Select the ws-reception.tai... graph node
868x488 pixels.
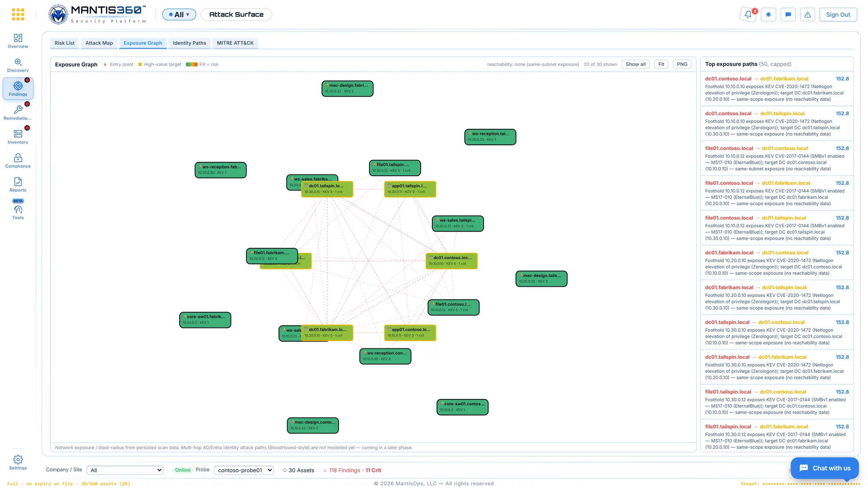click(490, 137)
